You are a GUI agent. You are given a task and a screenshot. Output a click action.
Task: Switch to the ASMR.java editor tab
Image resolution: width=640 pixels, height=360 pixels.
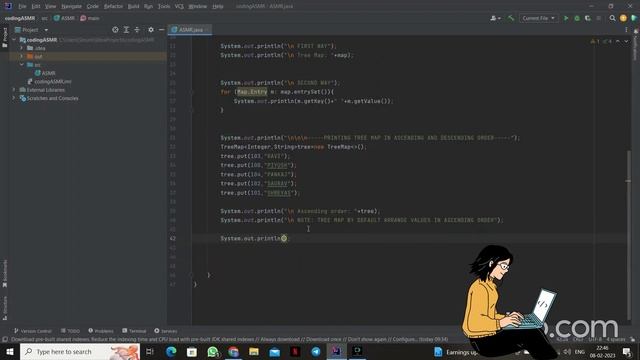click(x=190, y=30)
